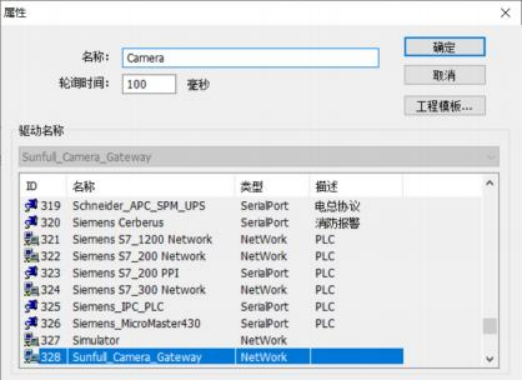The width and height of the screenshot is (523, 380).
Task: Sort the list by 名称 column header
Action: [151, 186]
